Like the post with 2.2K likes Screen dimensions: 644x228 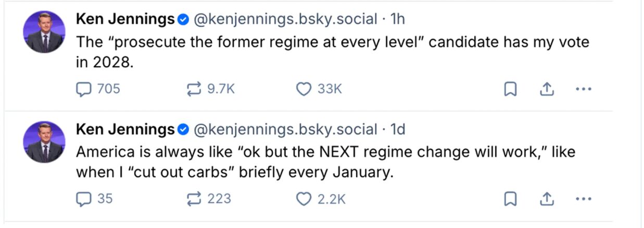[x=303, y=199]
